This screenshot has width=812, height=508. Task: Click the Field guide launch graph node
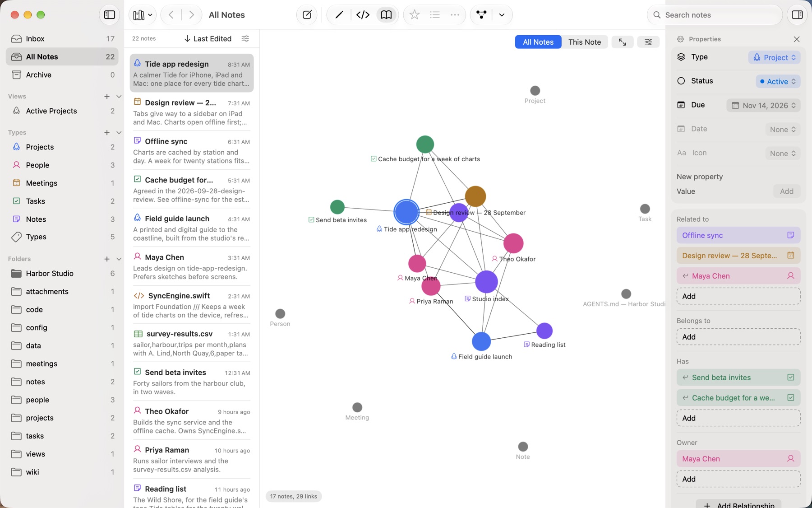click(481, 341)
